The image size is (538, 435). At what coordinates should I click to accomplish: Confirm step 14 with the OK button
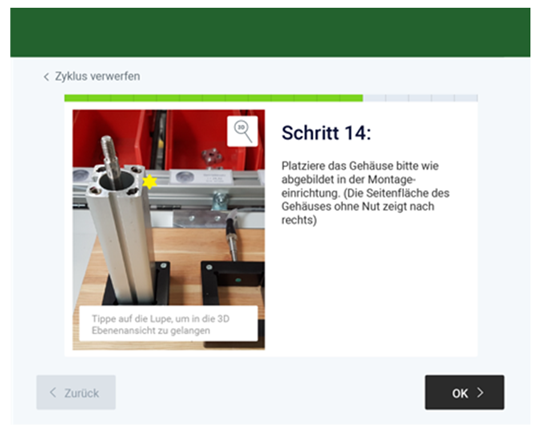coord(465,392)
